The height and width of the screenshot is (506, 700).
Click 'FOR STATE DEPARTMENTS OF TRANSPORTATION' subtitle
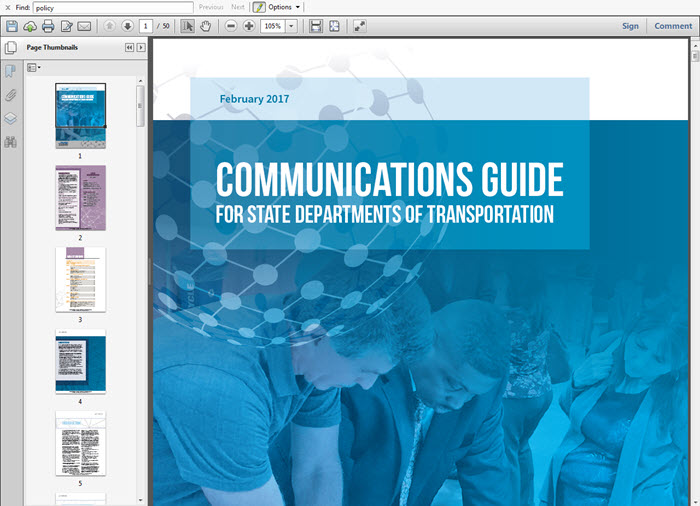tap(385, 214)
